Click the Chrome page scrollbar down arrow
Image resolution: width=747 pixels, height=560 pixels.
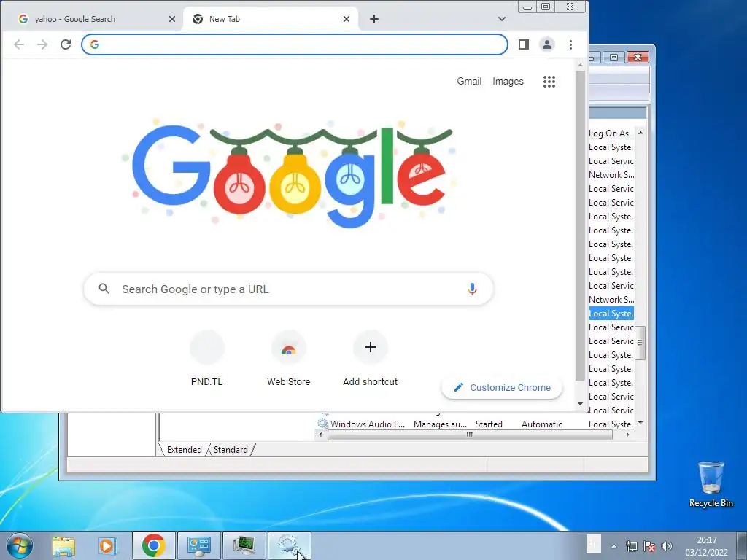pyautogui.click(x=580, y=404)
